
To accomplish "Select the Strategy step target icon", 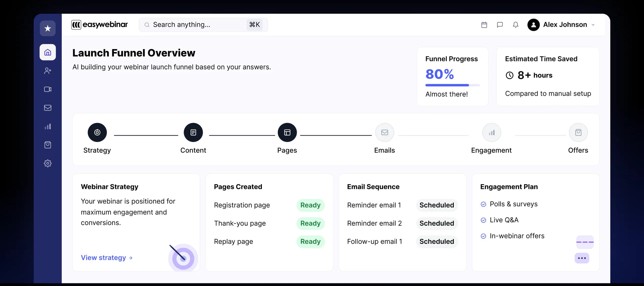I will [97, 132].
